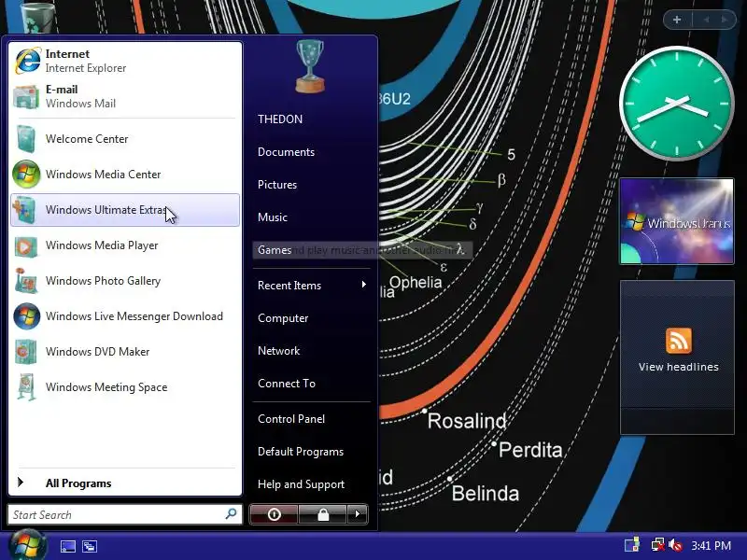The width and height of the screenshot is (747, 560).
Task: Click the Start orb button
Action: tap(28, 546)
